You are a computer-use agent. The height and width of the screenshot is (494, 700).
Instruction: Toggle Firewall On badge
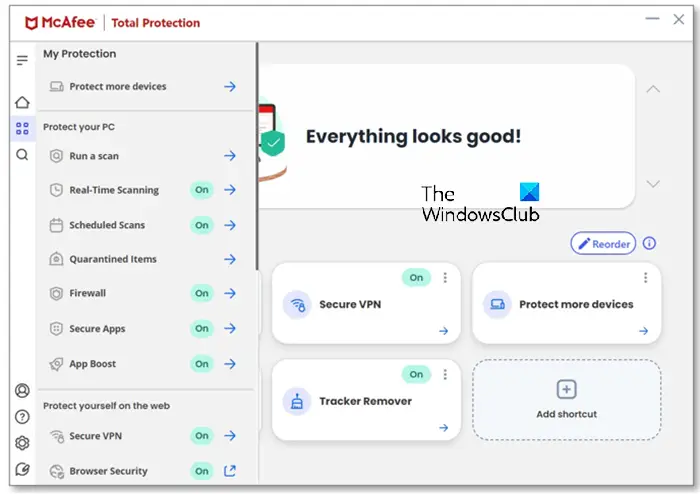[202, 293]
